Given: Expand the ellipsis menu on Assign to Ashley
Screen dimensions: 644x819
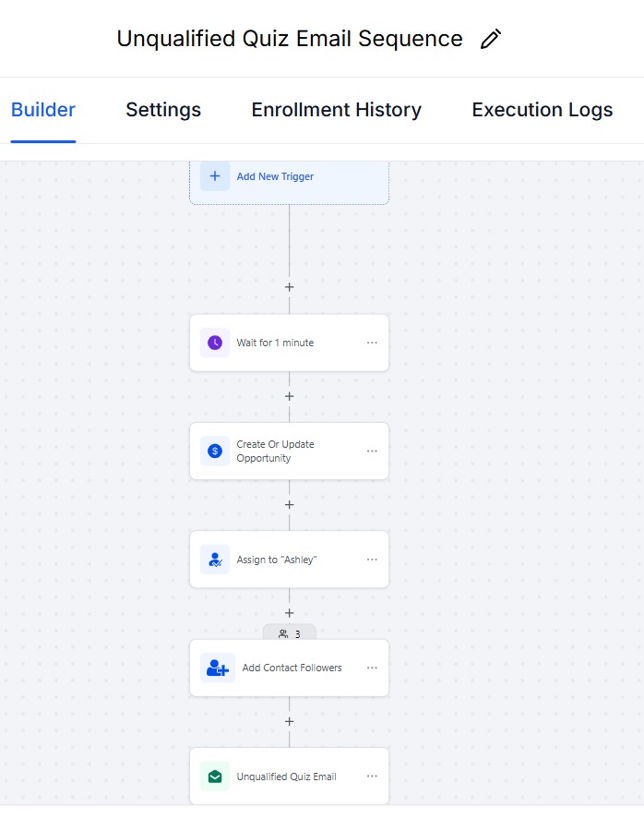Looking at the screenshot, I should point(372,560).
